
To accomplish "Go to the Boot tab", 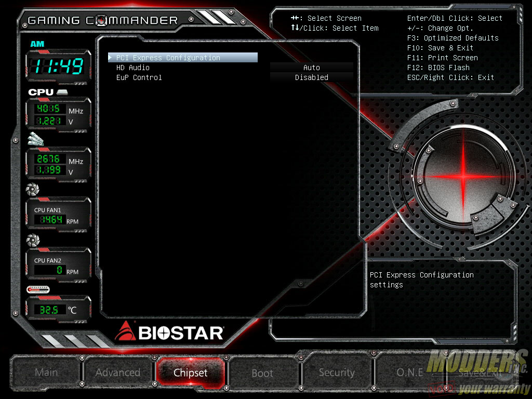I will coord(262,373).
